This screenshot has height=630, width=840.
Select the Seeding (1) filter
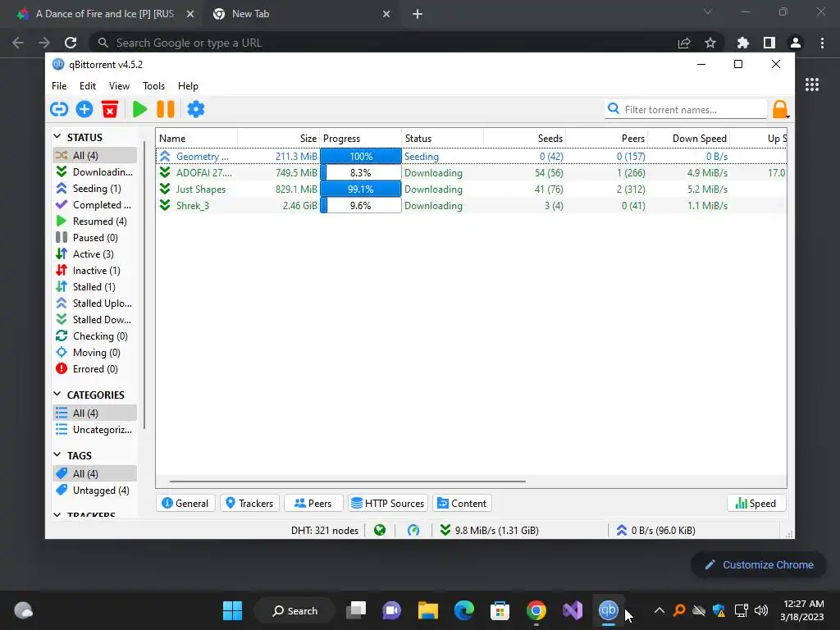[95, 189]
